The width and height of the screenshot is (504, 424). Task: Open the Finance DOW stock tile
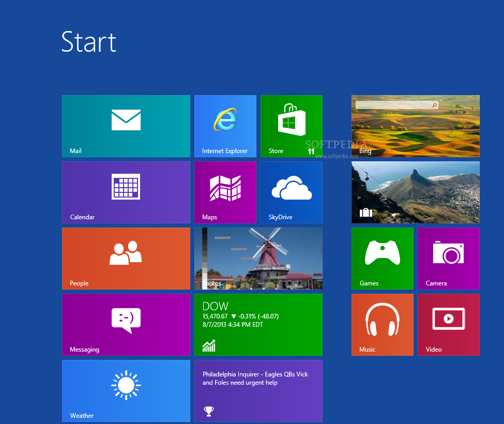tap(258, 325)
